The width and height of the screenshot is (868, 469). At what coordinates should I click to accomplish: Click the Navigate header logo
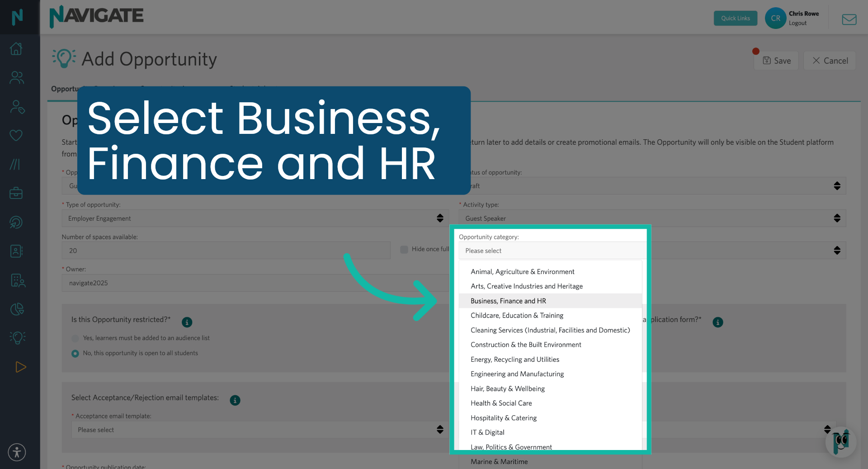pos(96,17)
